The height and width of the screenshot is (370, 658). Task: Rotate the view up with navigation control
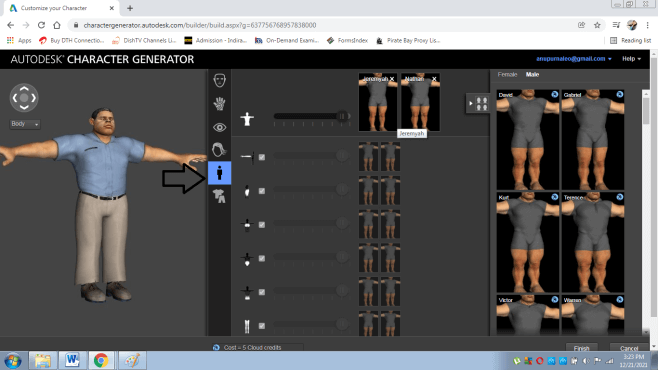coord(24,88)
